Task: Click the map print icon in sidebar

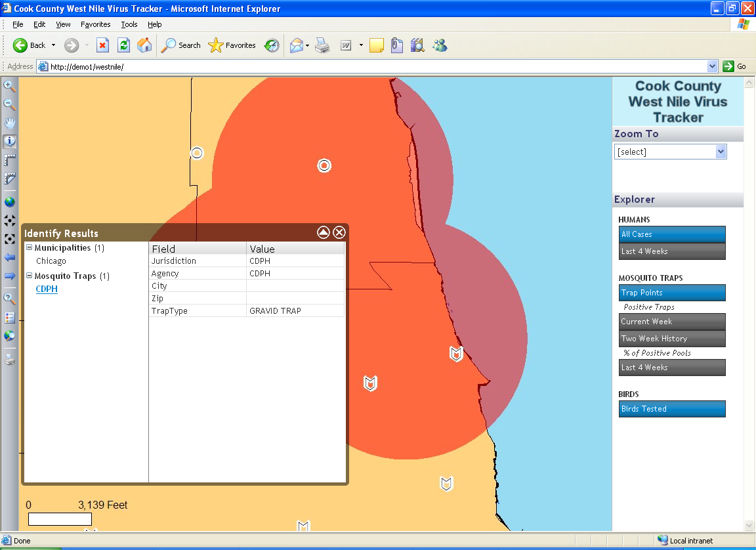Action: tap(10, 359)
